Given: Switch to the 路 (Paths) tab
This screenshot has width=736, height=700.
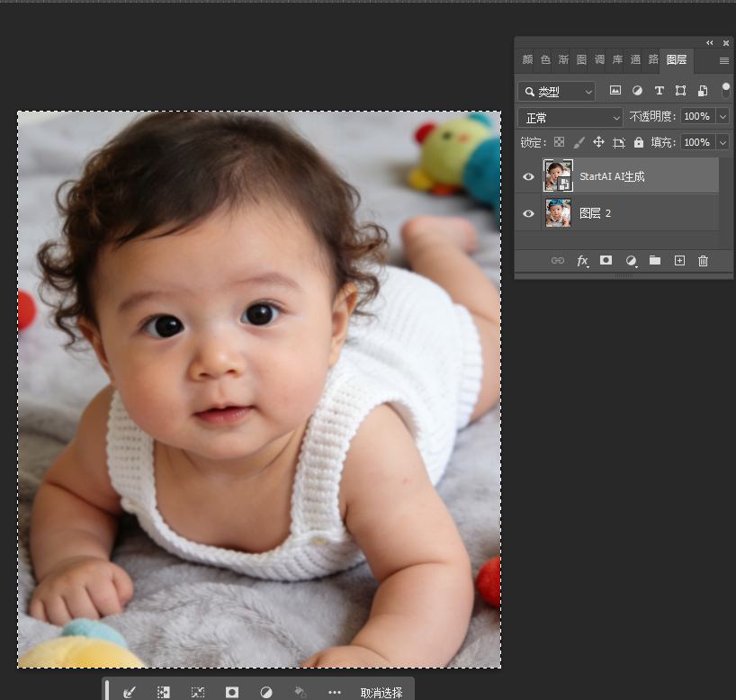Looking at the screenshot, I should pos(653,60).
